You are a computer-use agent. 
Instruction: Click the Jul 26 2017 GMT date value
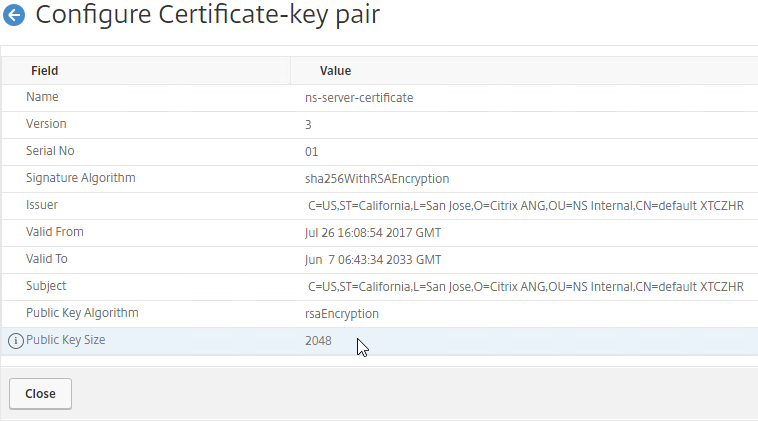[x=373, y=233]
